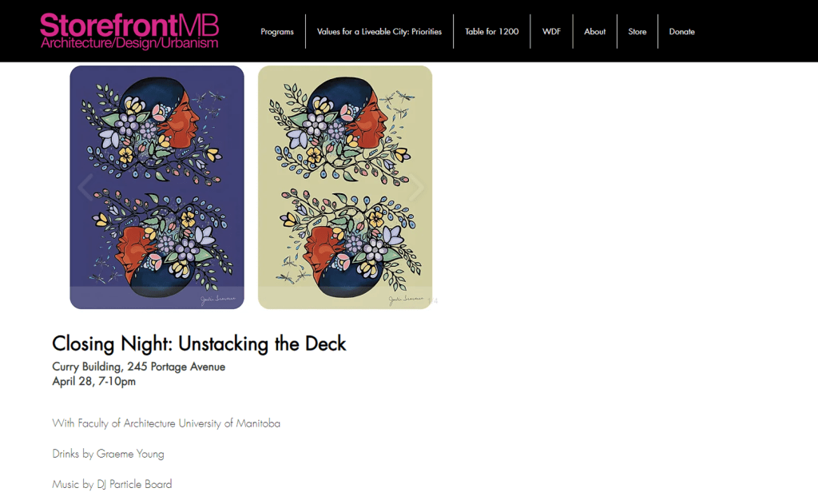818x504 pixels.
Task: Show the previous slide with left arrow
Action: pyautogui.click(x=85, y=187)
